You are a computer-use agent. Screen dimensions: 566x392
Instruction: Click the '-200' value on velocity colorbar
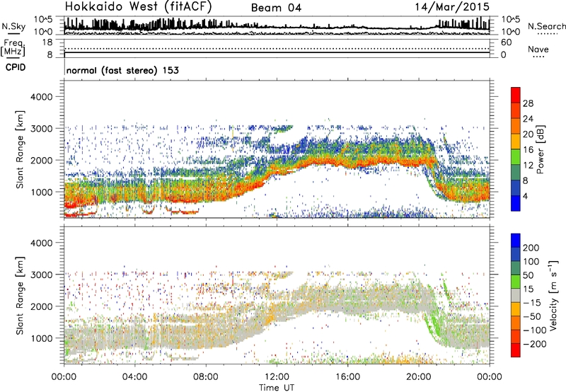[534, 344]
